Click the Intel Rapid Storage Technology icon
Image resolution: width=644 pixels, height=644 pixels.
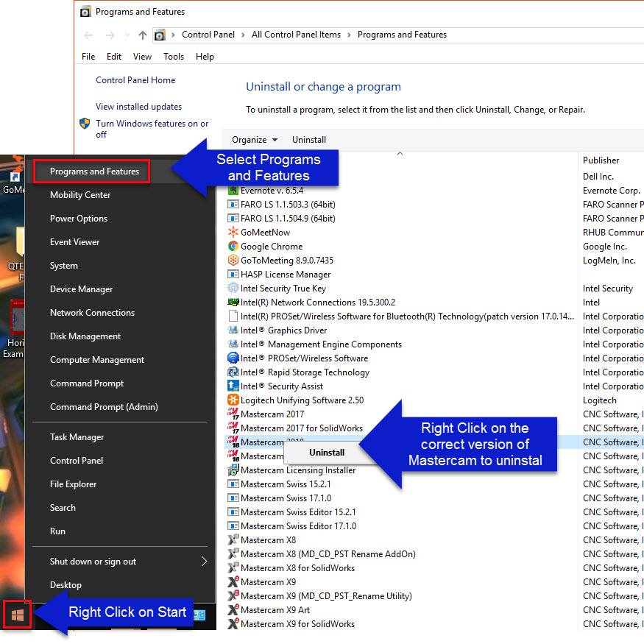coord(233,372)
